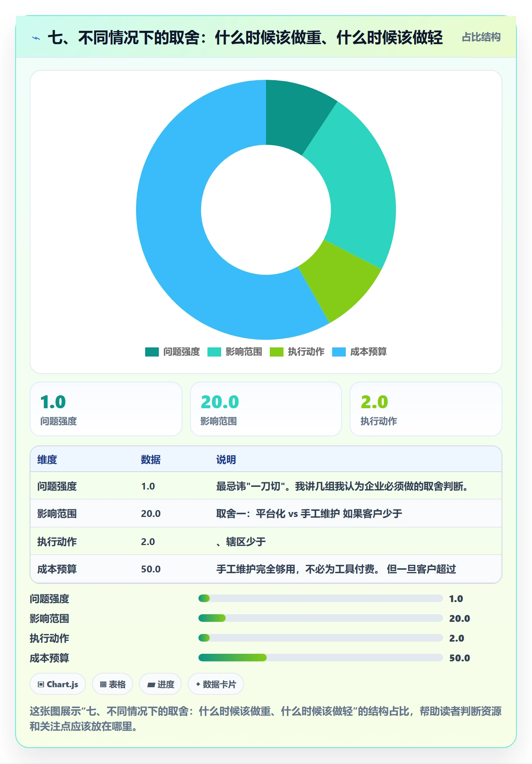Toggle 影响范围 legend color box

tap(214, 352)
